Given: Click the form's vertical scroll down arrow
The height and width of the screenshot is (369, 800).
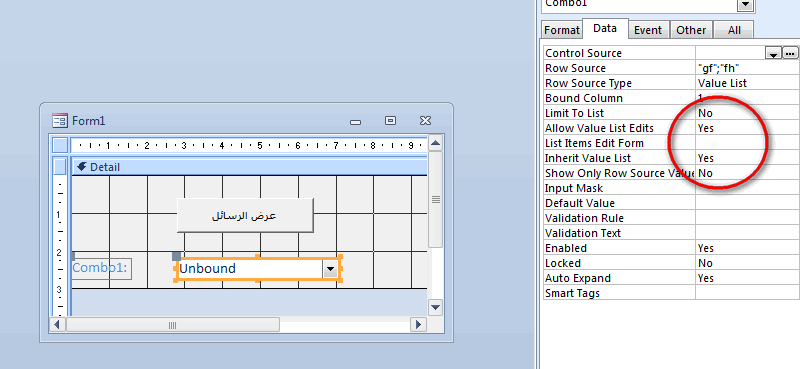Looking at the screenshot, I should pyautogui.click(x=435, y=307).
